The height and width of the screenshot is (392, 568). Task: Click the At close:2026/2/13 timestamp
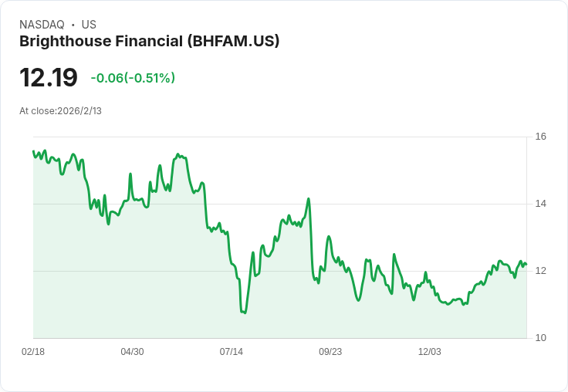click(60, 111)
